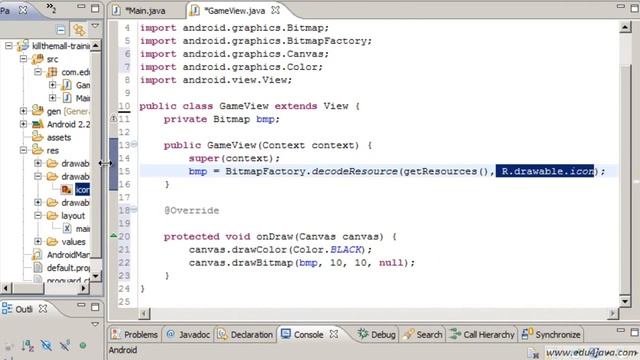Screen dimensions: 640x360
Task: Select the icon image file in tree
Action: point(82,190)
